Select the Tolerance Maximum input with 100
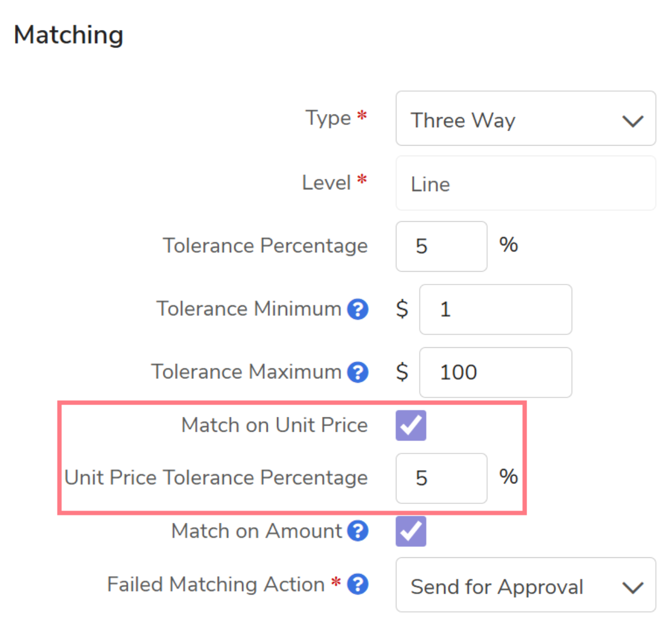Image resolution: width=672 pixels, height=619 pixels. coord(495,372)
